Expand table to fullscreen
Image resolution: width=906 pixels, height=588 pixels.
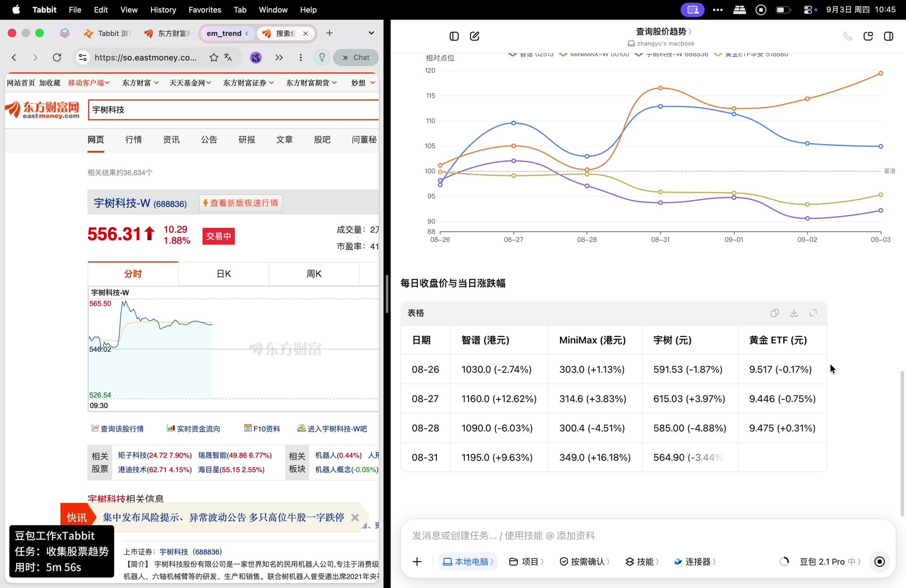click(x=813, y=313)
